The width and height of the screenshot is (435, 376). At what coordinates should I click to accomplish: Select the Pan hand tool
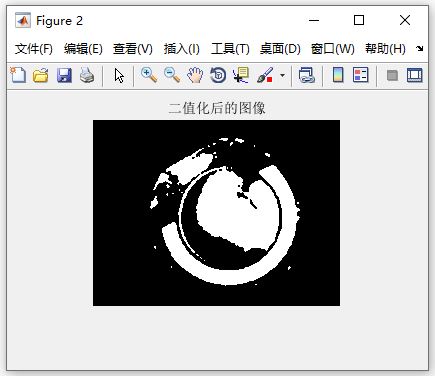(x=195, y=75)
